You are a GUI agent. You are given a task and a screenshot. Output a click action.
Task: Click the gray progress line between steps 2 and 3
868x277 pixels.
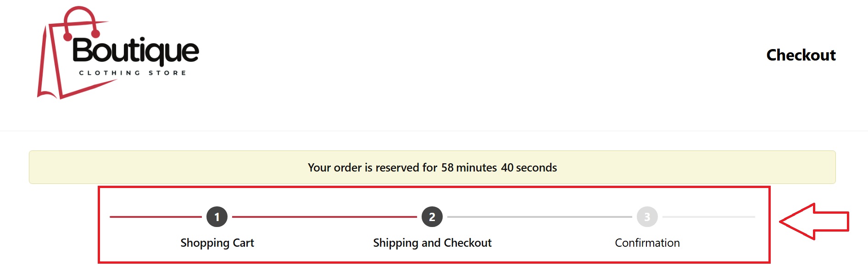[540, 217]
